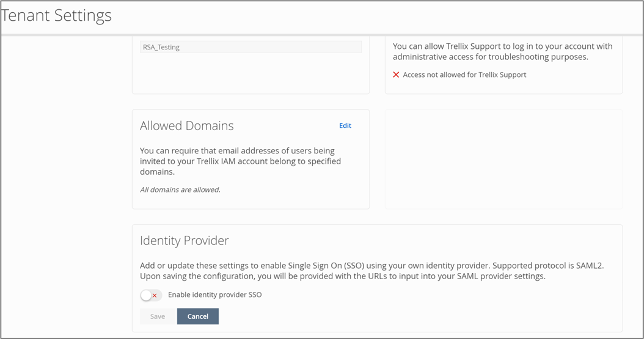Select the Identity Provider heading
644x339 pixels.
[184, 241]
